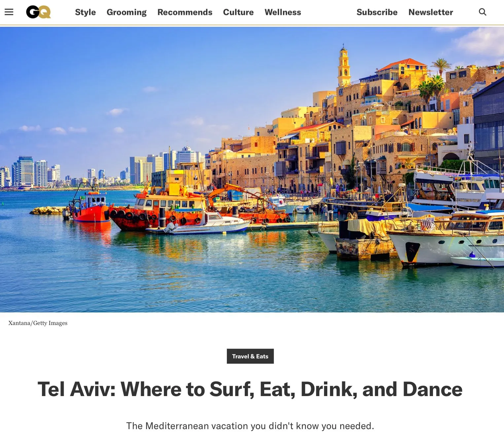The width and height of the screenshot is (504, 445).
Task: Open the Wellness section
Action: pos(283,12)
